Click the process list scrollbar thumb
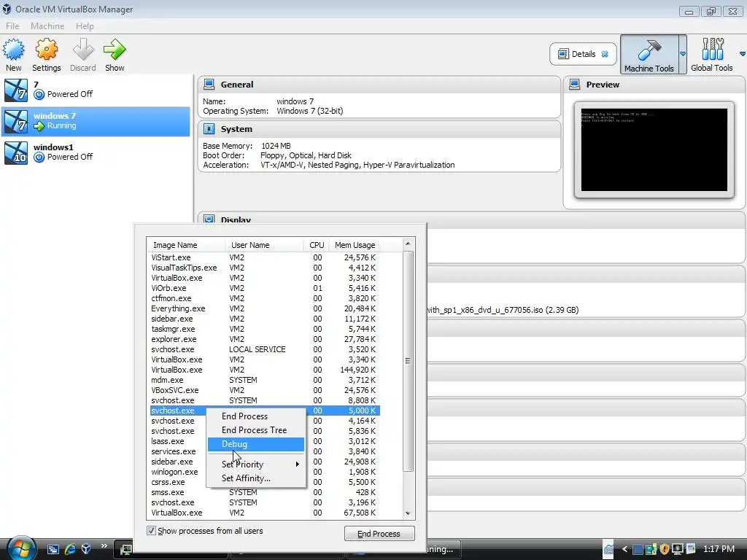 pos(408,360)
